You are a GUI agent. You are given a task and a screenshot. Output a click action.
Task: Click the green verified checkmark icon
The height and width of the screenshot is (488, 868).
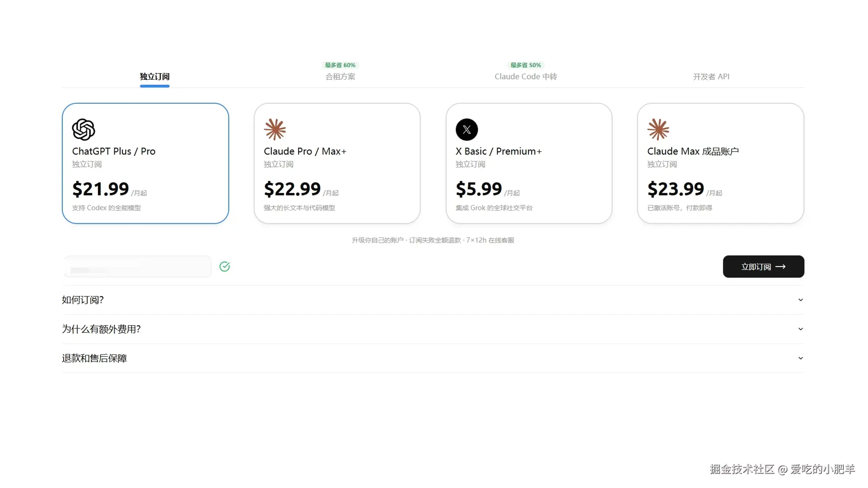(x=224, y=267)
